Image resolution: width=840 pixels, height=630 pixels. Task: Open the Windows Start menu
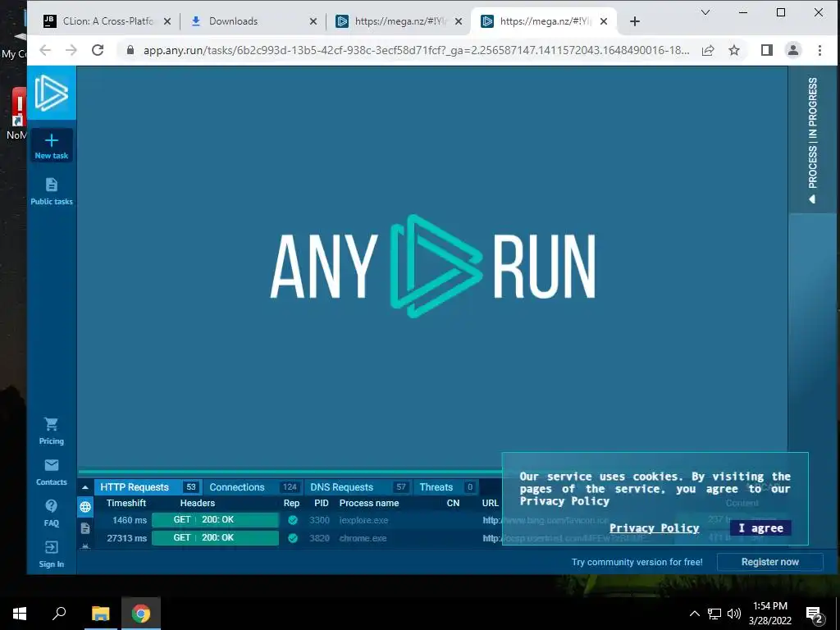tap(20, 614)
